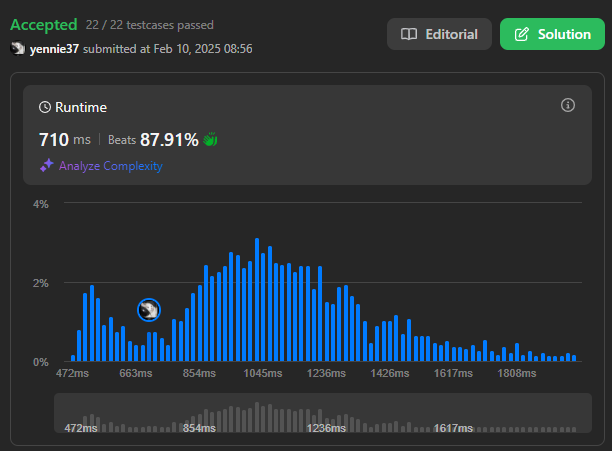The width and height of the screenshot is (612, 451).
Task: Click the 1617ms label in minimap
Action: tap(453, 428)
